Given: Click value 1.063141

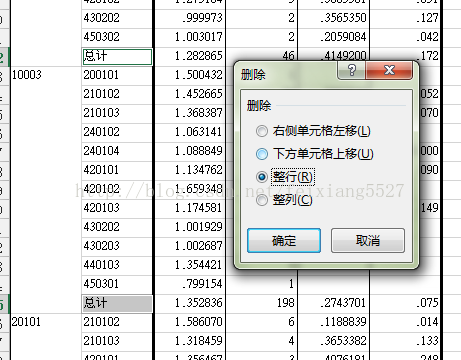Looking at the screenshot, I should [199, 132].
